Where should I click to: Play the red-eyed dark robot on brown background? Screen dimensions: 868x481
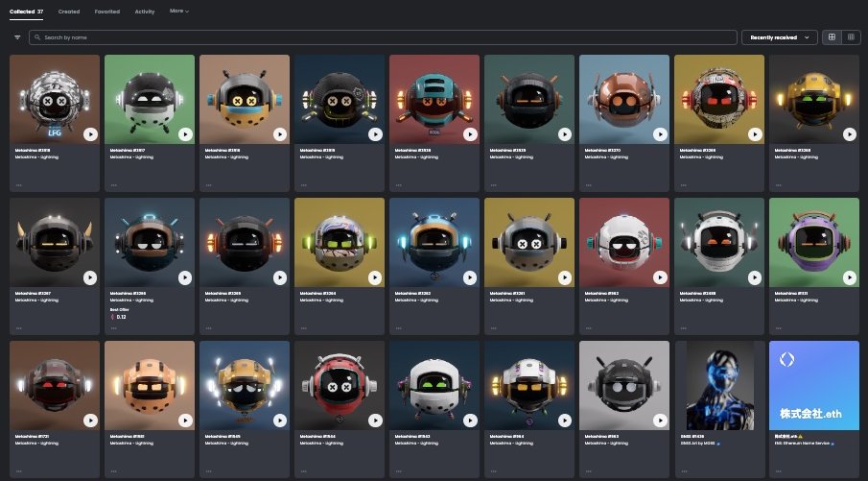[x=90, y=421]
